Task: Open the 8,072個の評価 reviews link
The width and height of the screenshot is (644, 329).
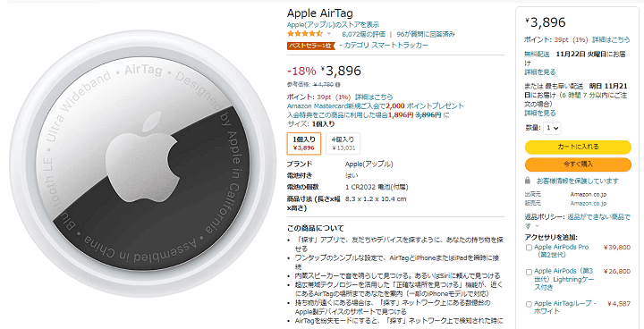Action: pos(363,34)
